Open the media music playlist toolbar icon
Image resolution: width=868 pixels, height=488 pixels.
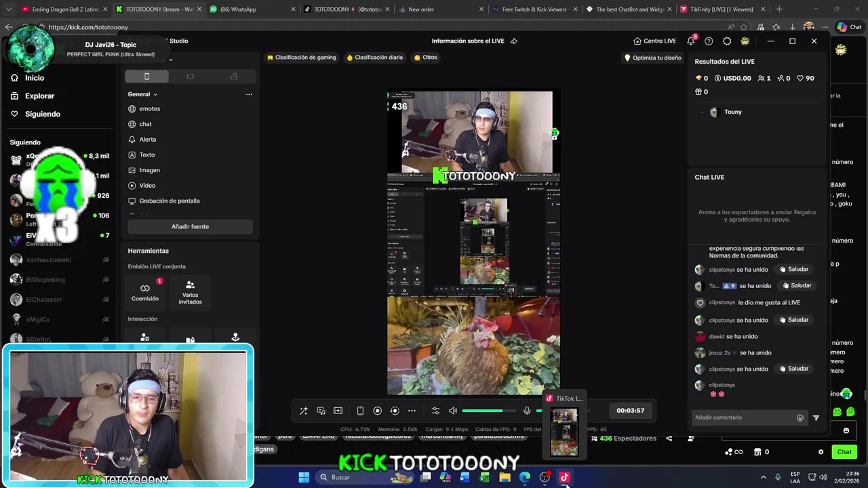point(321,411)
